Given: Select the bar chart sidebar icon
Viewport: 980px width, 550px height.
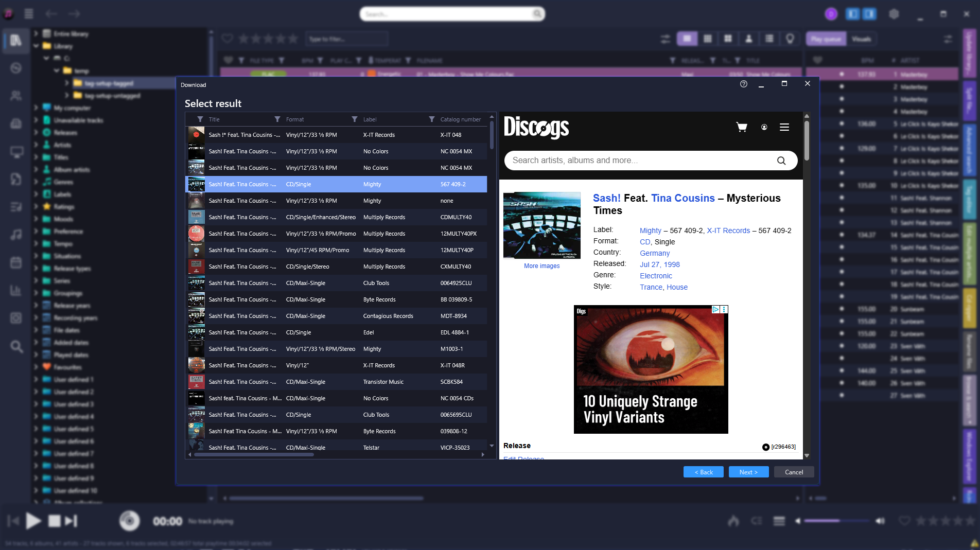Looking at the screenshot, I should click(16, 290).
